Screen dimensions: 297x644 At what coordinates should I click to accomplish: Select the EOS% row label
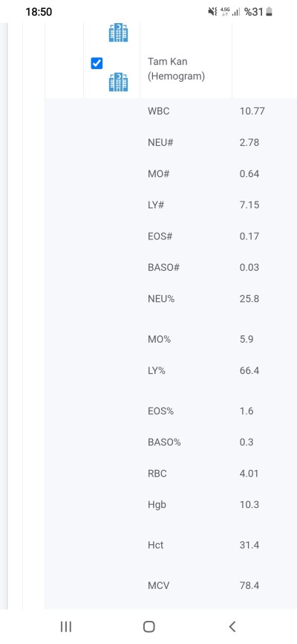click(x=161, y=411)
